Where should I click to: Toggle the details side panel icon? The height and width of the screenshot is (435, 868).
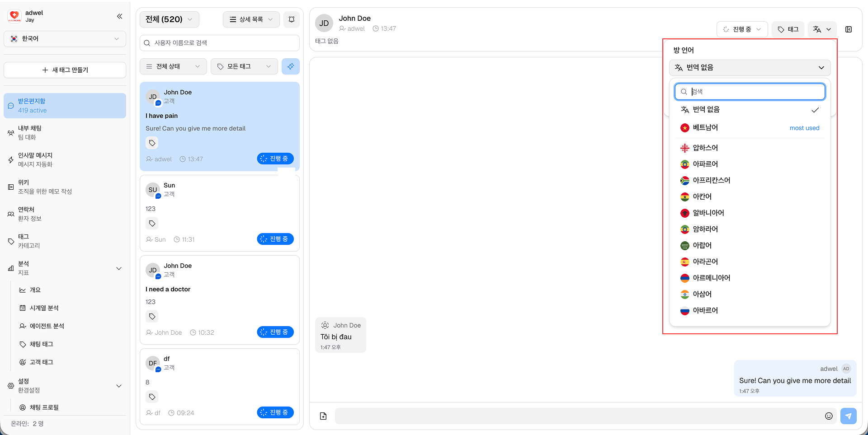pyautogui.click(x=849, y=29)
